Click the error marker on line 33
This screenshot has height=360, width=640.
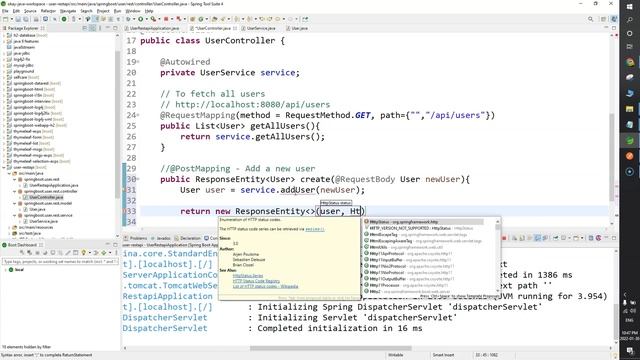[124, 211]
